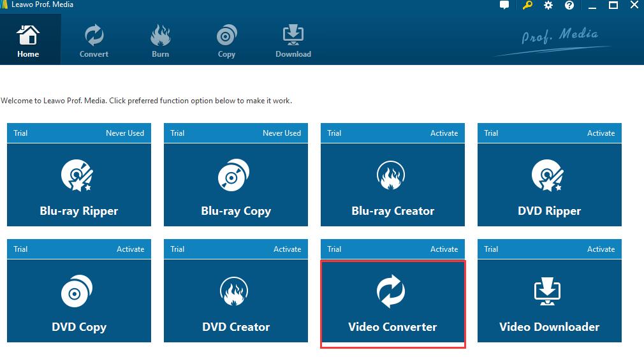Click the DVD Copy disc icon

pyautogui.click(x=77, y=291)
